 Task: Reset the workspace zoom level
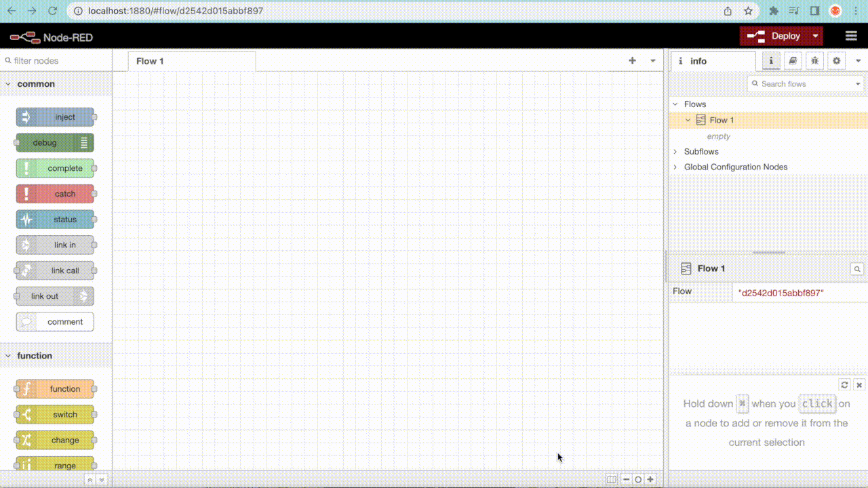click(637, 479)
